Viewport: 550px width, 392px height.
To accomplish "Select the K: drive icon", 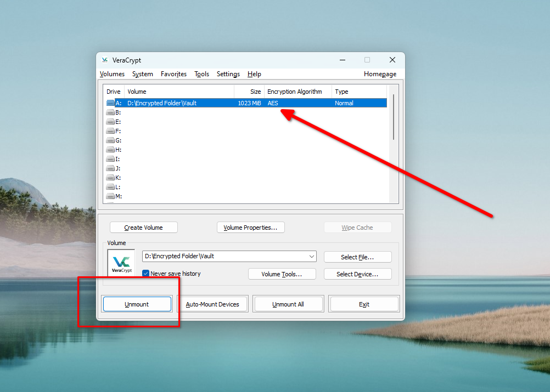I will pos(110,178).
